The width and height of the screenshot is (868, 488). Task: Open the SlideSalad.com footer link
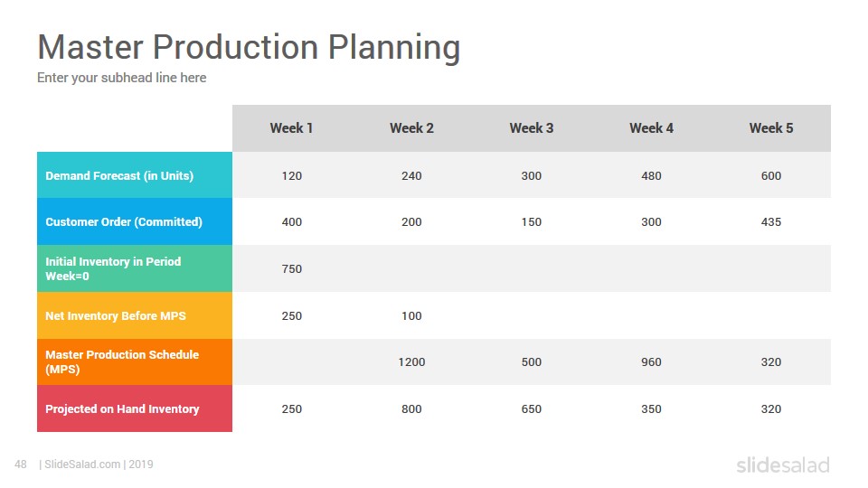click(82, 465)
